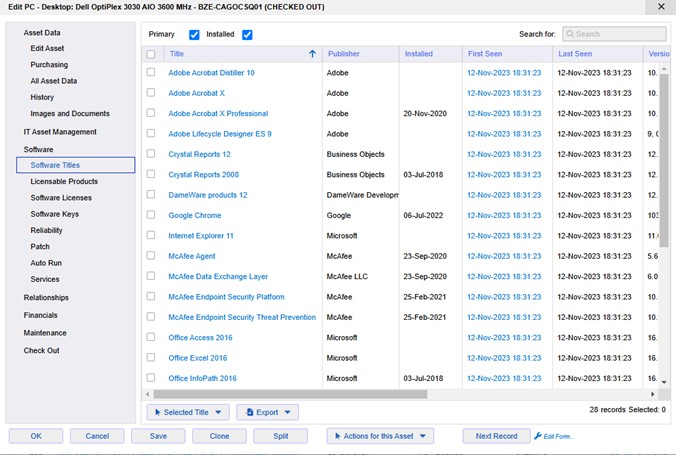Sort by the Installed column header

coord(419,54)
